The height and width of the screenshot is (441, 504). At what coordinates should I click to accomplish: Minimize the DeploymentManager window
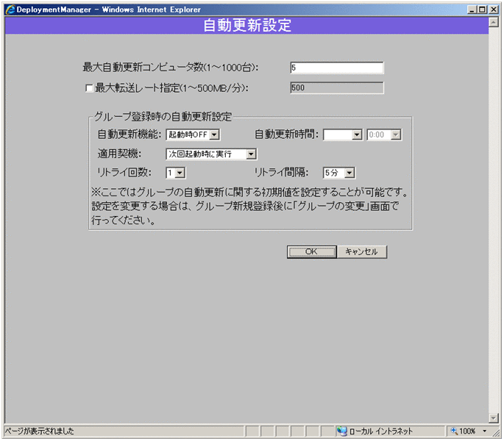[472, 10]
